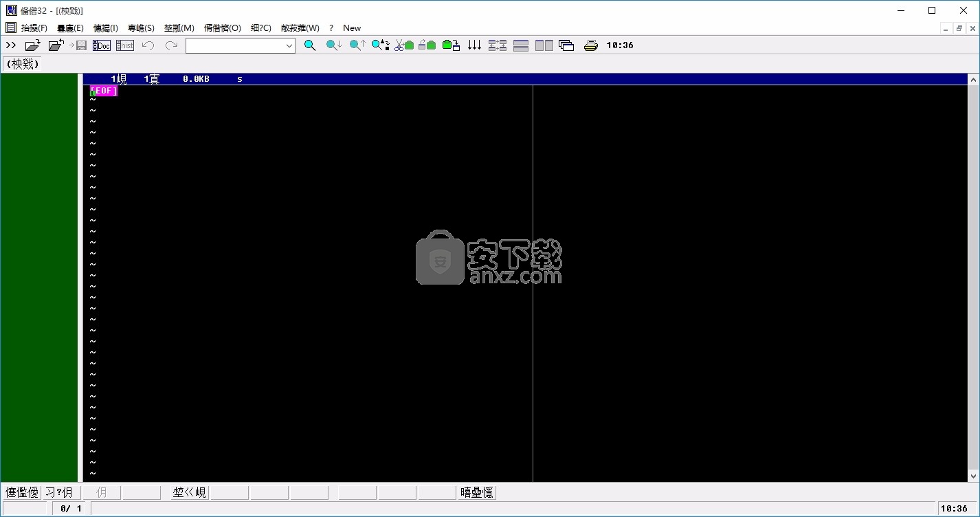The height and width of the screenshot is (517, 980).
Task: Click the scroll-up arrow of editor scrollbar
Action: pos(974,80)
